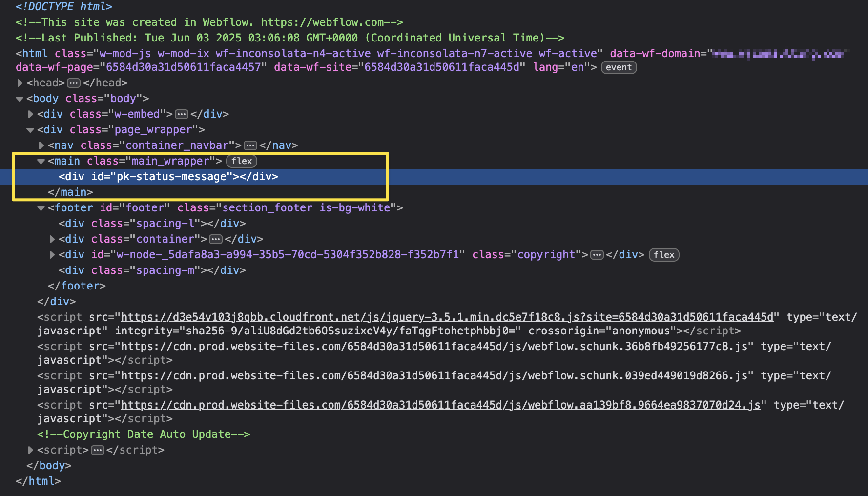This screenshot has width=868, height=496.
Task: Select the 'created in Webflow' comment
Action: coord(209,22)
